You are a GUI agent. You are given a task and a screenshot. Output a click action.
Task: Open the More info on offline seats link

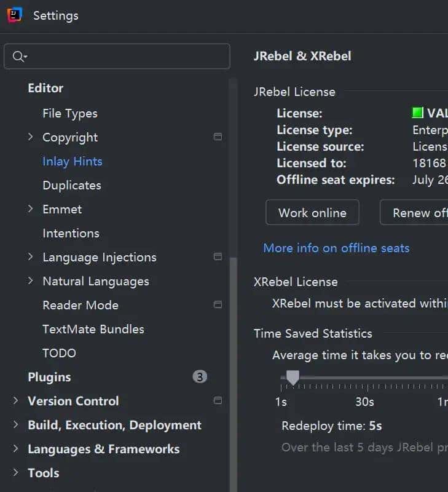pyautogui.click(x=336, y=248)
